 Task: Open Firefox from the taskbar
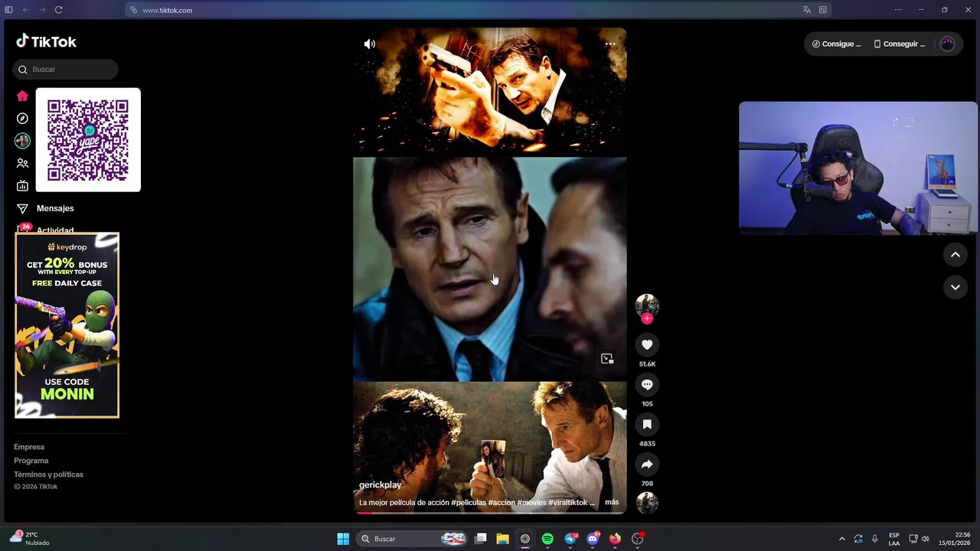[x=615, y=539]
